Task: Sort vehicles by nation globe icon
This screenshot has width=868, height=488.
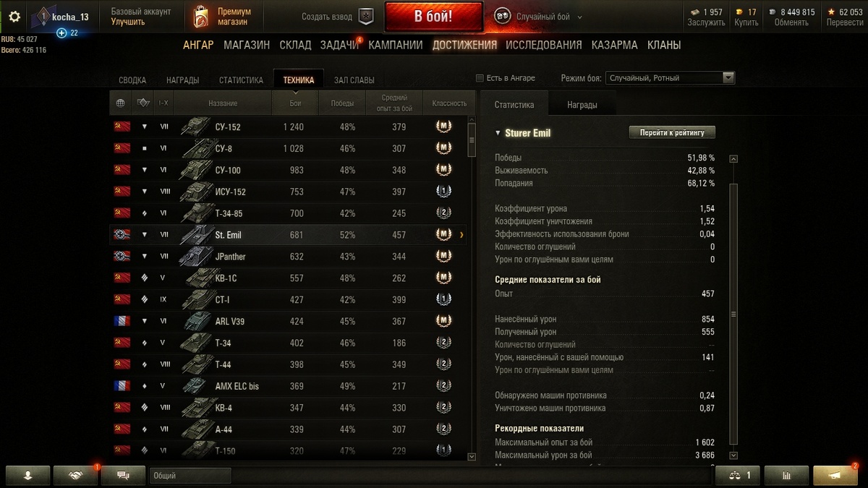Action: point(120,103)
